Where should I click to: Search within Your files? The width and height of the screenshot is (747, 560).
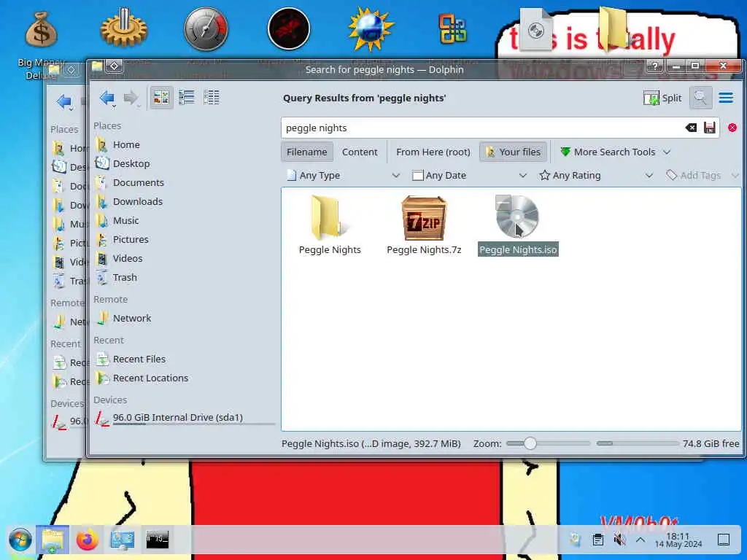[x=513, y=152]
